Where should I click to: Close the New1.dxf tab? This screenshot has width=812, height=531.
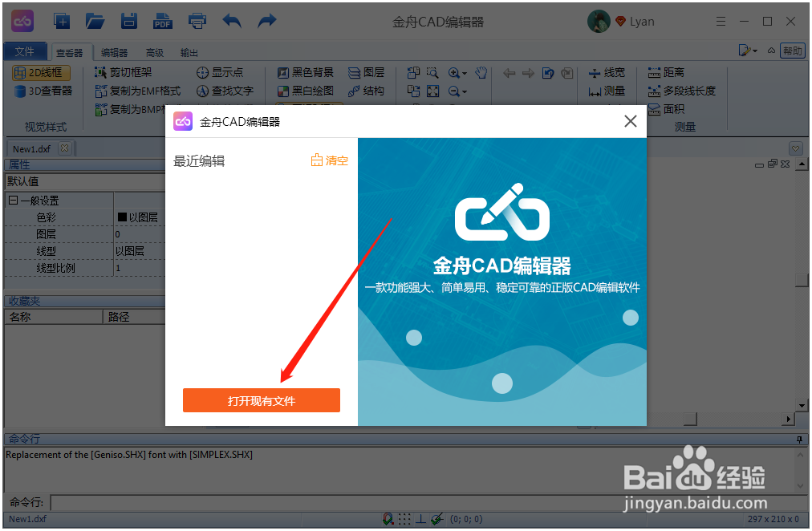pos(64,148)
